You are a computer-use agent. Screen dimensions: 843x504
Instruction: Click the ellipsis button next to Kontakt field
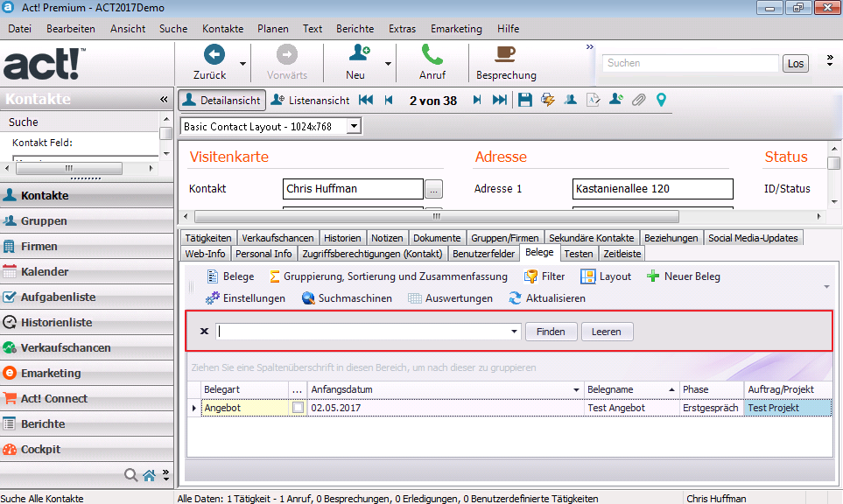click(x=434, y=189)
